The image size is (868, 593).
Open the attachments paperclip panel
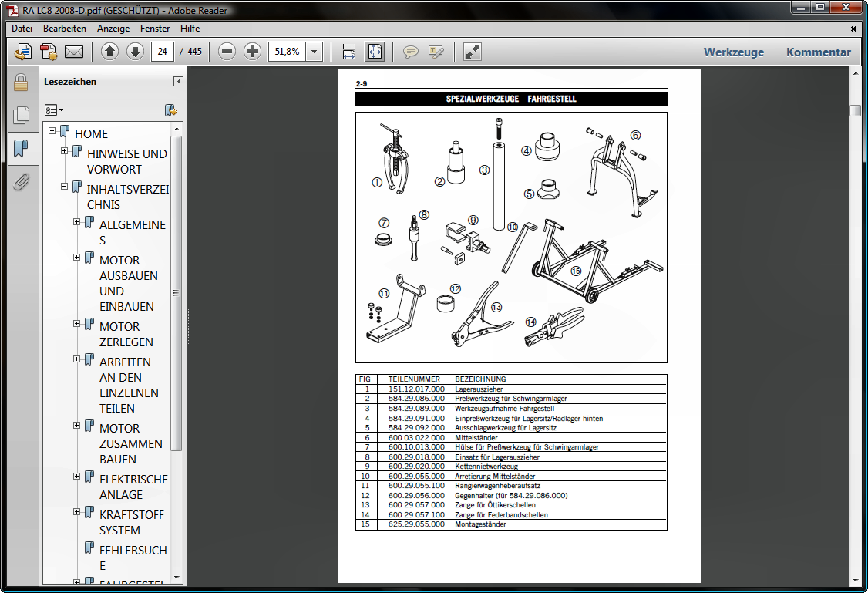[x=21, y=182]
